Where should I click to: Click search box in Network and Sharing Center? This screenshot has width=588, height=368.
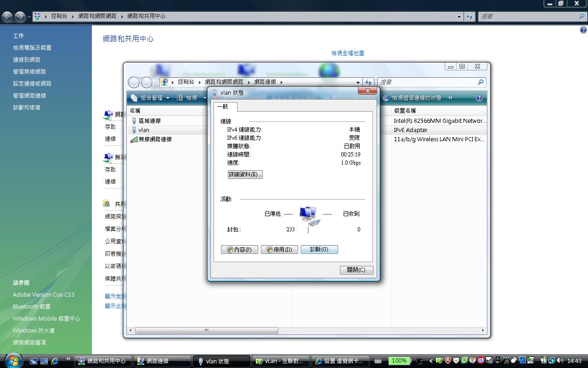[528, 17]
